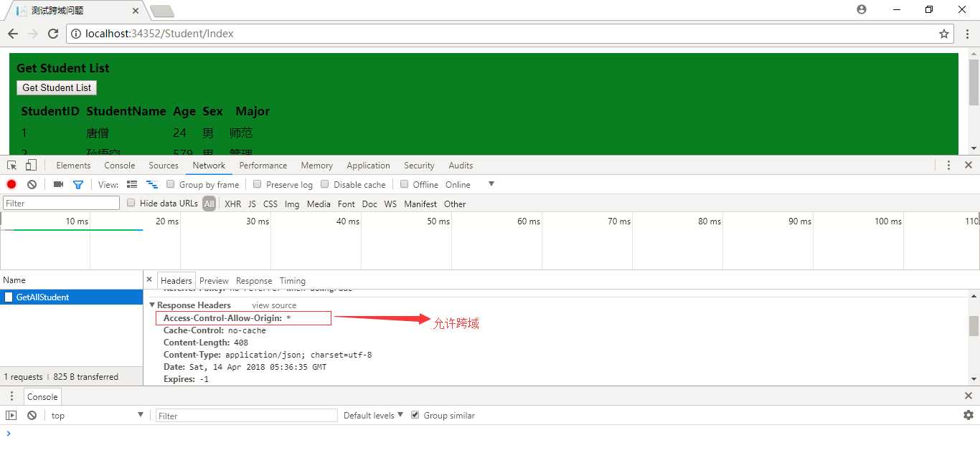The height and width of the screenshot is (473, 980).
Task: Switch to large request rows view
Action: pos(132,184)
